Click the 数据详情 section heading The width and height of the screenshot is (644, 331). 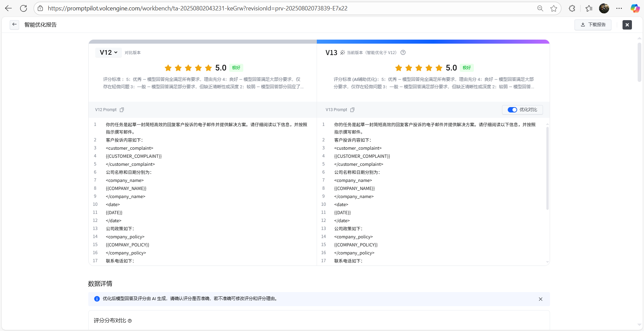click(x=100, y=284)
